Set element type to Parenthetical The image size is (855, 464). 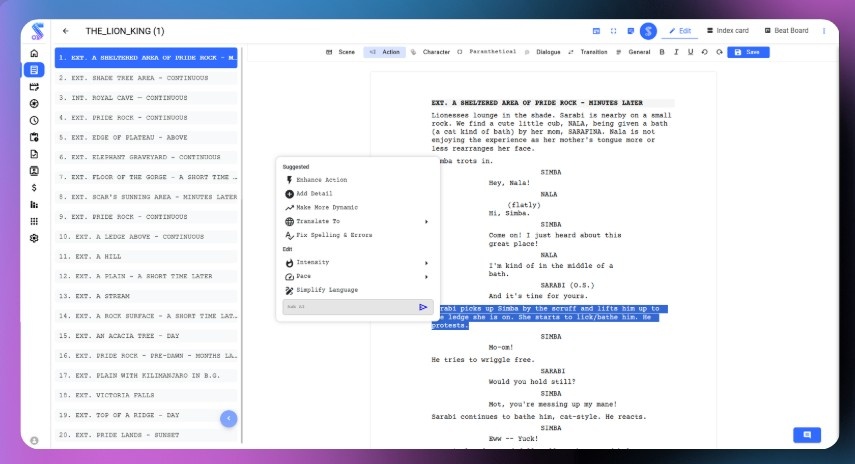pos(486,52)
